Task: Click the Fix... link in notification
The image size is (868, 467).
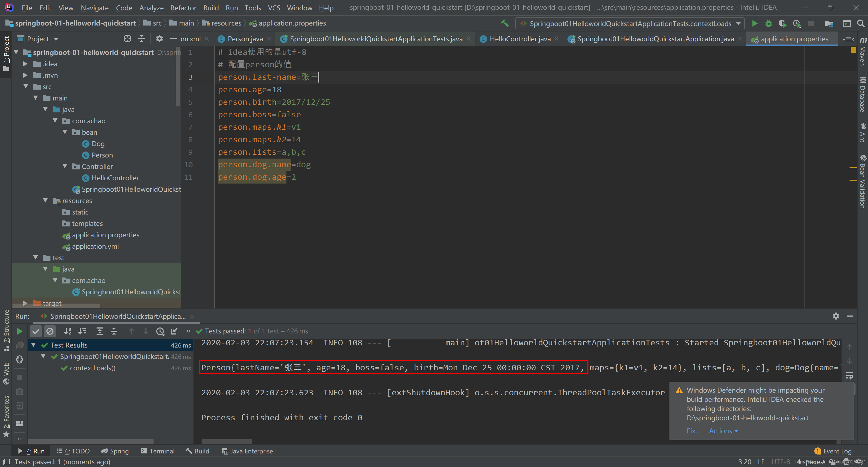Action: click(x=693, y=431)
